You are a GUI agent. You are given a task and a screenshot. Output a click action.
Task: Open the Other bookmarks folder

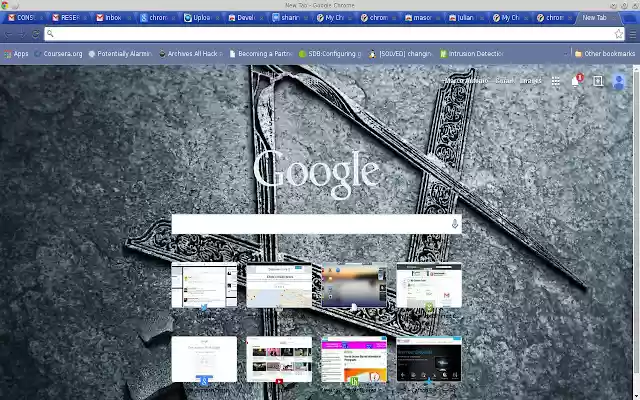pyautogui.click(x=605, y=53)
